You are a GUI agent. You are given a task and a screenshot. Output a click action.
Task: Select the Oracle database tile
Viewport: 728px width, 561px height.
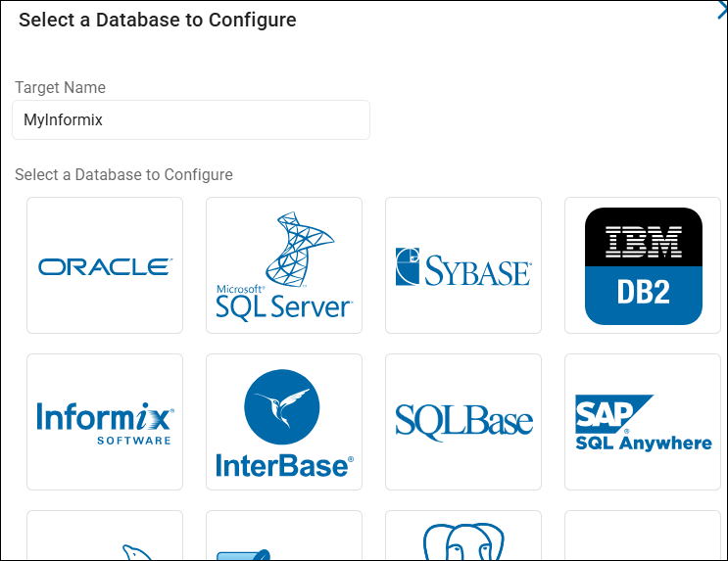coord(105,265)
